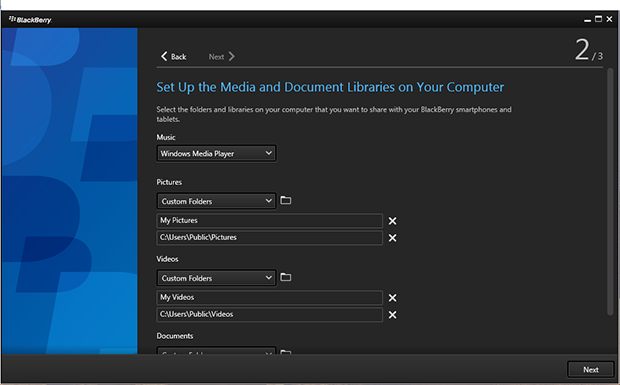The height and width of the screenshot is (385, 620).
Task: Click the Back text link
Action: coord(178,57)
